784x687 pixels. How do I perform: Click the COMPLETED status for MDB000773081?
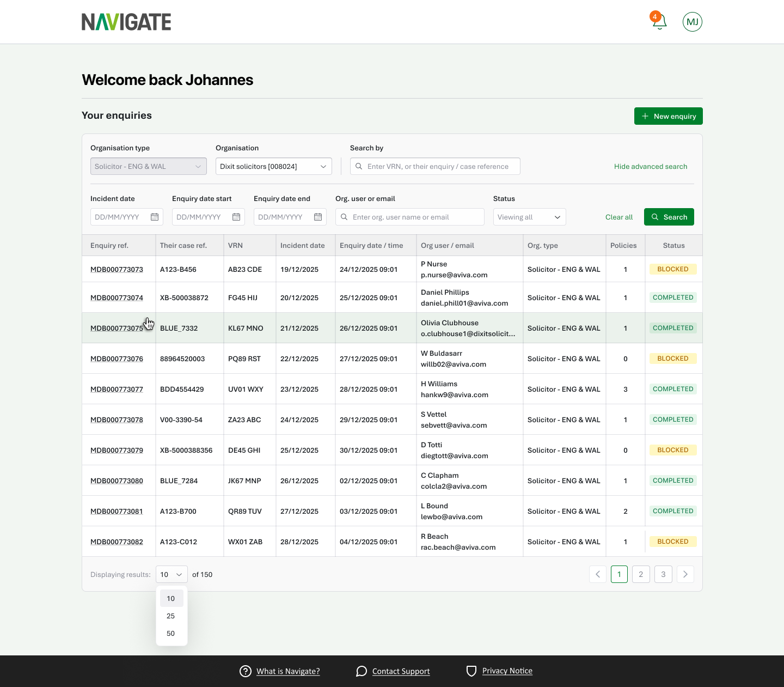point(673,511)
